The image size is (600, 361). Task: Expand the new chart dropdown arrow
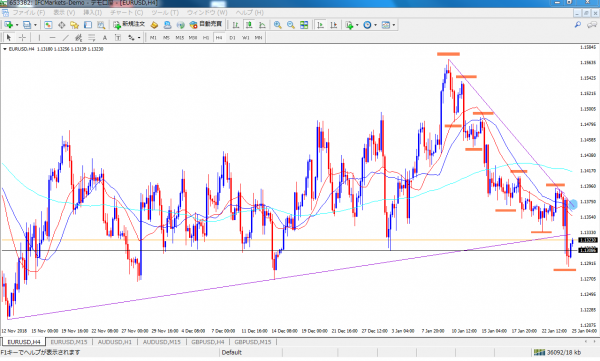click(x=17, y=25)
